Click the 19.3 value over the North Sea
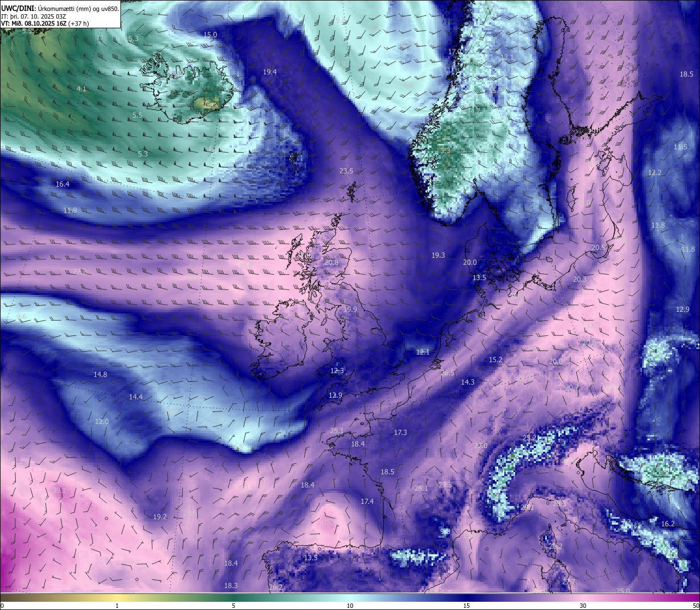Viewport: 700px width, 610px height. tap(438, 255)
